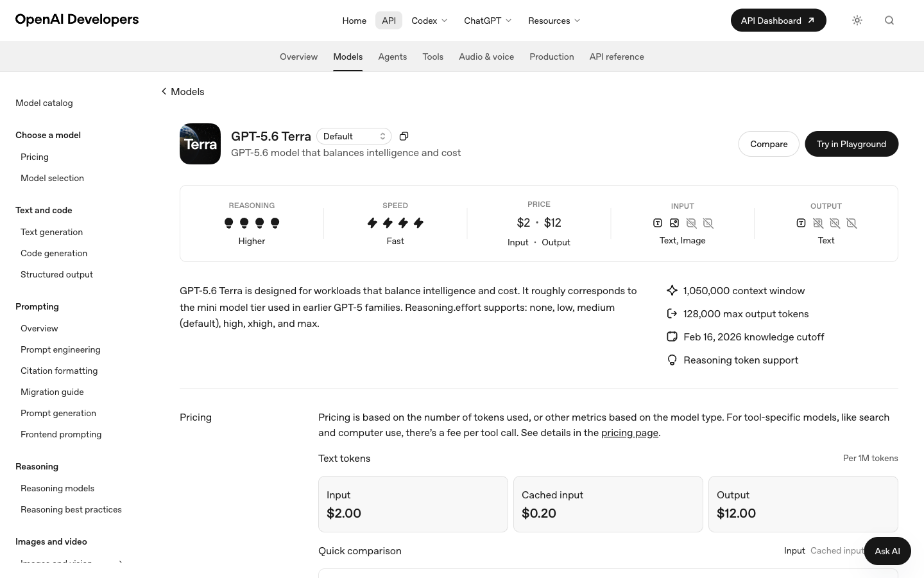Expand the Codex menu
Screen dimensions: 924x578
tap(429, 21)
